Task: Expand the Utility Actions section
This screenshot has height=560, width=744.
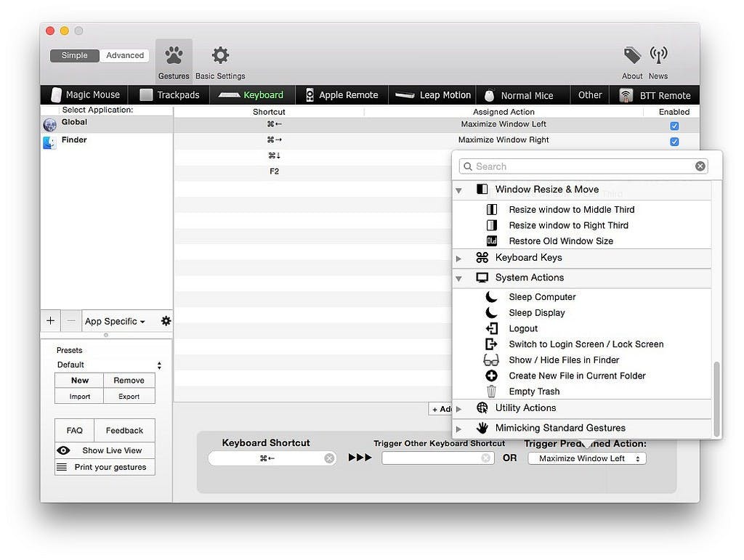Action: coord(459,409)
